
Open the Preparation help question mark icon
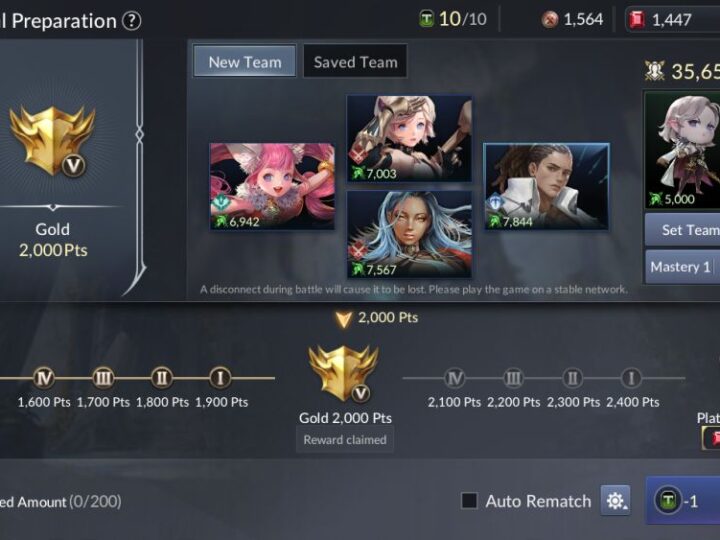click(131, 21)
